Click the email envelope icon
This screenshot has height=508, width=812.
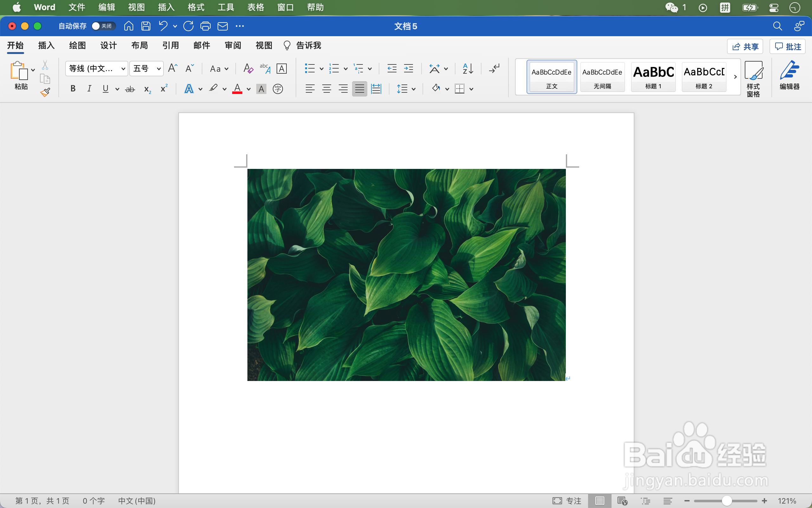coord(223,26)
